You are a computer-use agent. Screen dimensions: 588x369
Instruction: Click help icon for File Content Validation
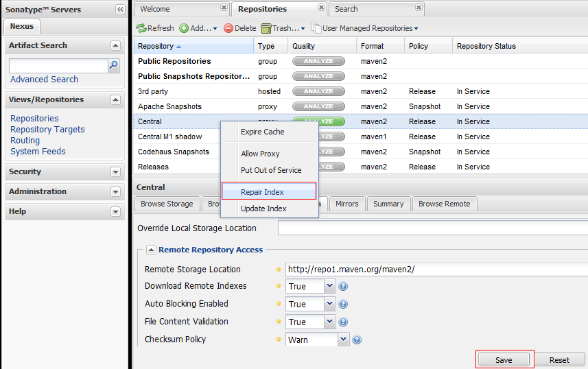pos(343,322)
